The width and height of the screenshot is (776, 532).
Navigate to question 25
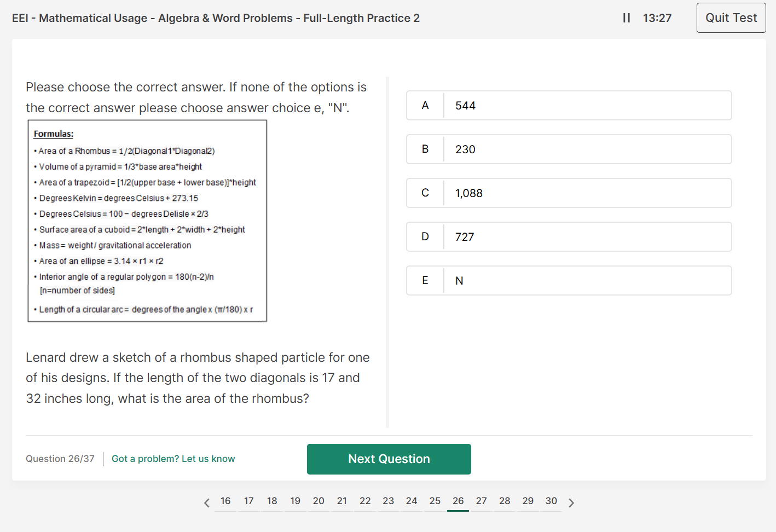pos(435,501)
